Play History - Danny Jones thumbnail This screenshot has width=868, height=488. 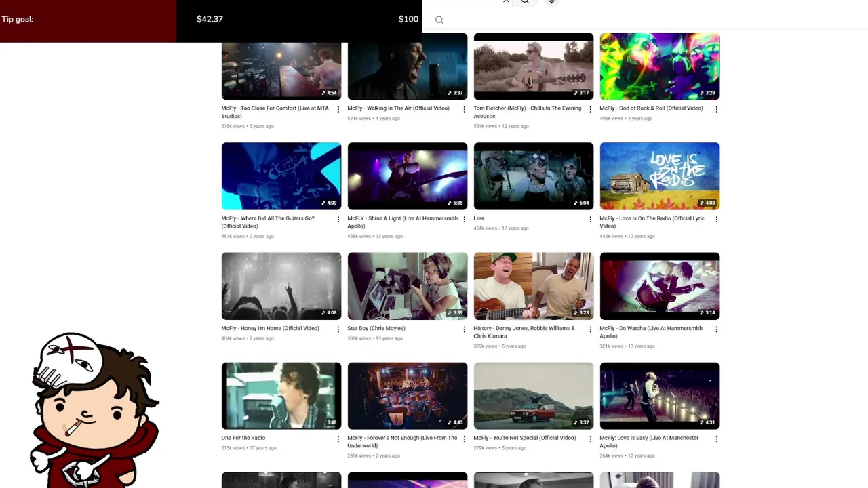(534, 286)
